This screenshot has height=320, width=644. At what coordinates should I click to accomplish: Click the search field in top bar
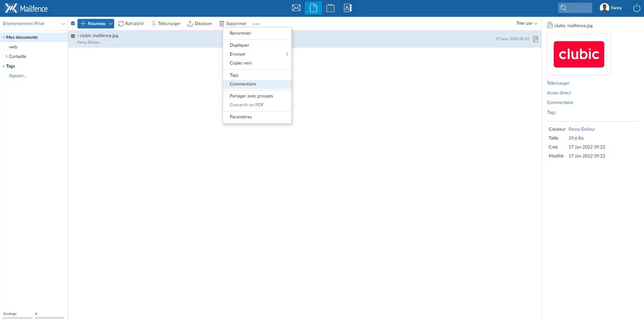click(575, 8)
